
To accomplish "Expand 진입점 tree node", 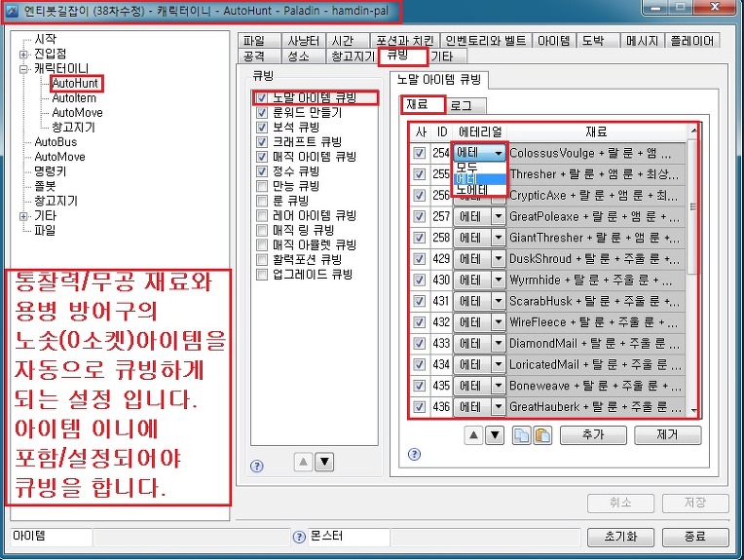I will click(x=23, y=55).
